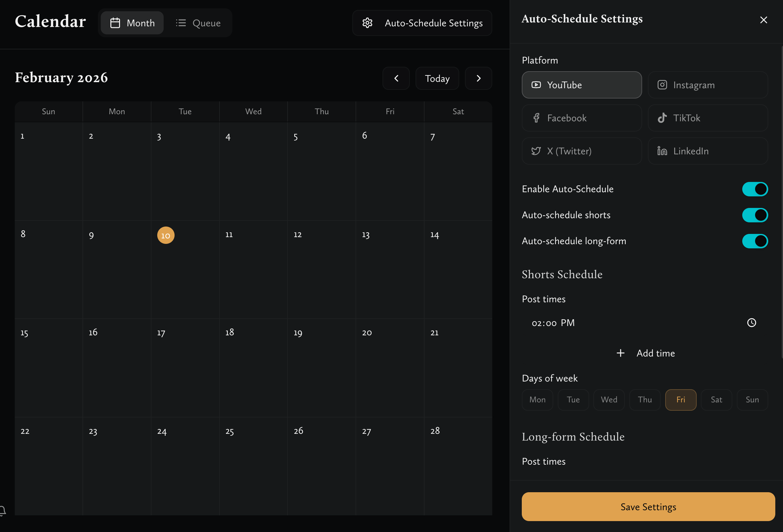Deselect Fri in Days of week

[681, 399]
